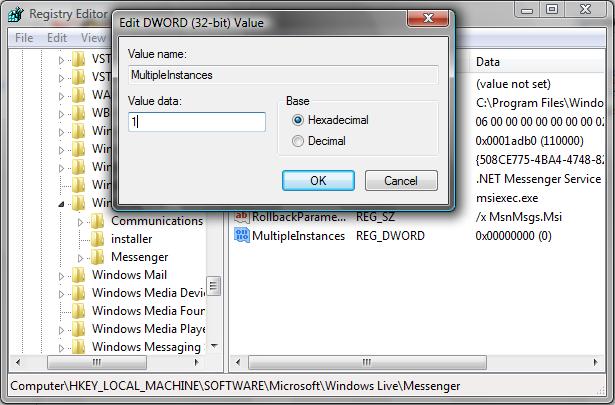The image size is (615, 405).
Task: Expand the WB... tree node
Action: coord(61,114)
